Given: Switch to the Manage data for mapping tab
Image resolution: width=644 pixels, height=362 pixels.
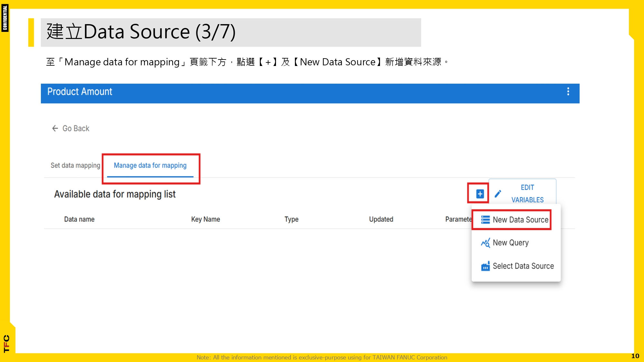Looking at the screenshot, I should (150, 165).
